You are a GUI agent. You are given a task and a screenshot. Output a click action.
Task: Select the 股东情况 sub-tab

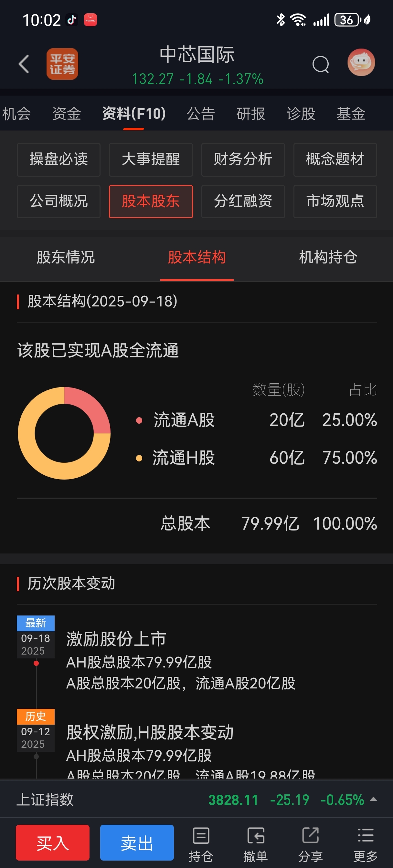(x=66, y=257)
